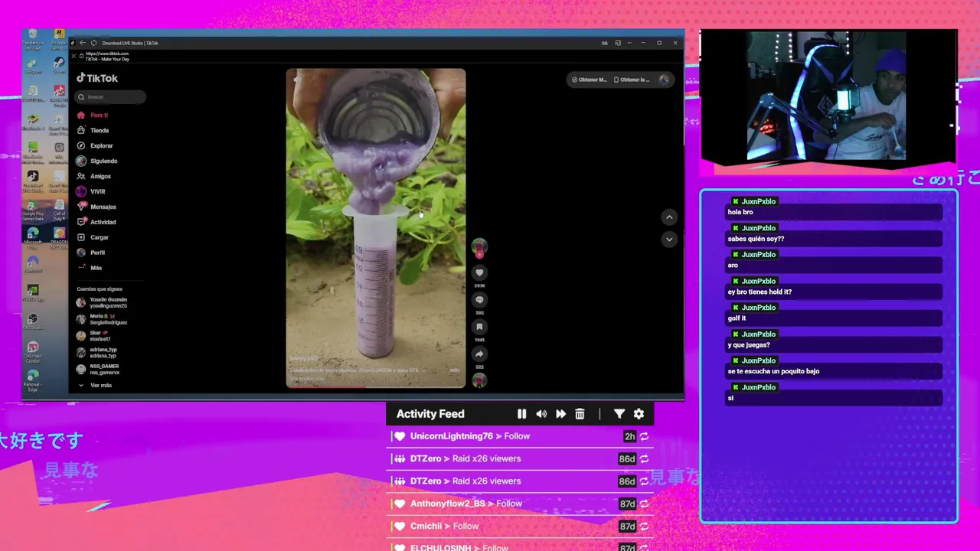The image size is (980, 551).
Task: Click the Obtener la app button
Action: pos(632,80)
